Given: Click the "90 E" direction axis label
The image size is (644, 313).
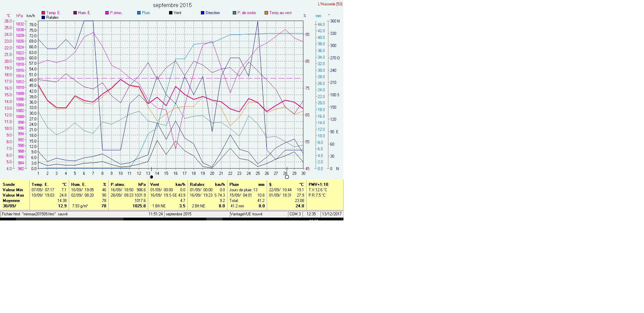Looking at the screenshot, I should pos(334,132).
